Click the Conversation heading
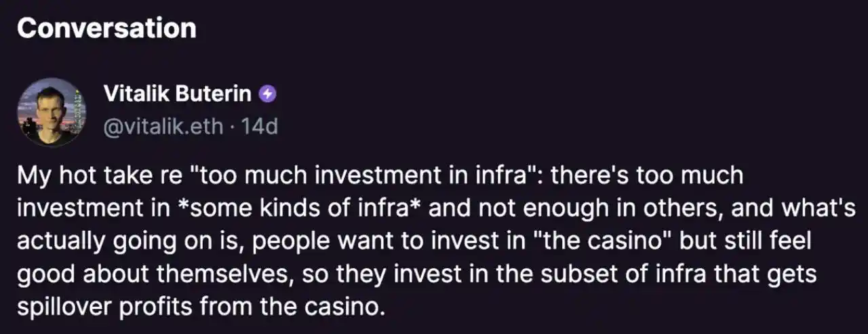The height and width of the screenshot is (334, 868). (x=106, y=29)
